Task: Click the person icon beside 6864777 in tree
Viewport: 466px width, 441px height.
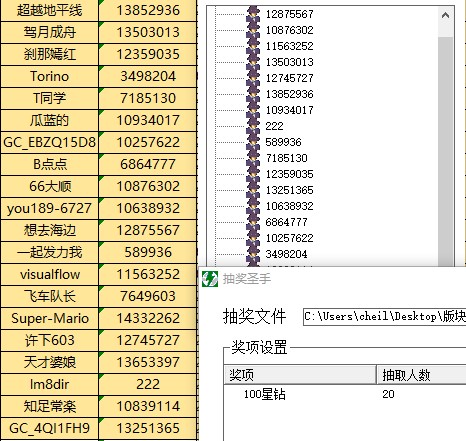Action: [x=253, y=222]
